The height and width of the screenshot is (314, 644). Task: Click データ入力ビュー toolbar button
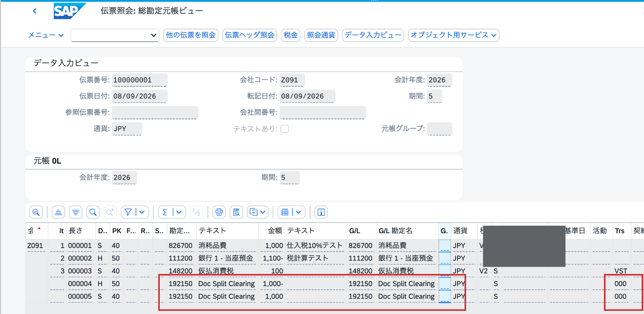pyautogui.click(x=373, y=35)
